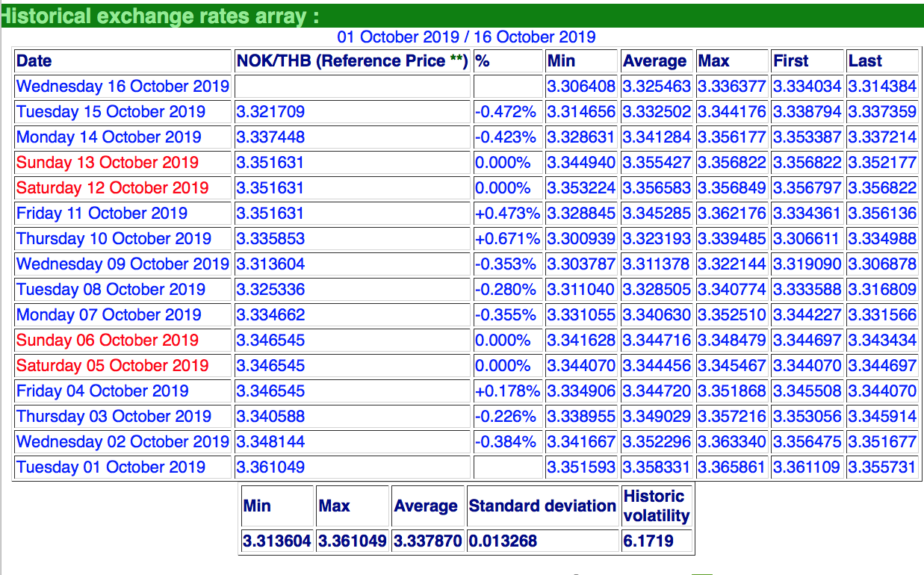924x575 pixels.
Task: Select the Tuesday 01 October 2019 date
Action: (x=111, y=467)
